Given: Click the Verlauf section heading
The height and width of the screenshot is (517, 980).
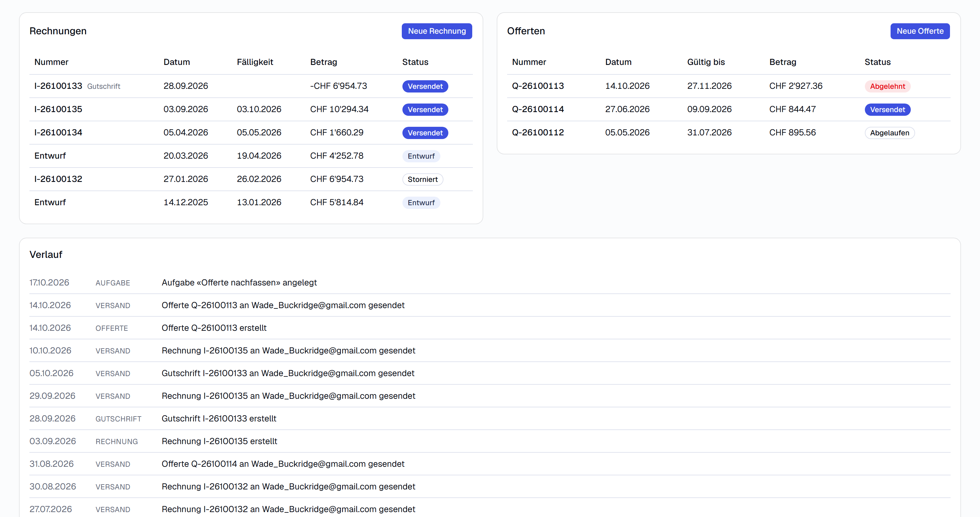Looking at the screenshot, I should [46, 255].
